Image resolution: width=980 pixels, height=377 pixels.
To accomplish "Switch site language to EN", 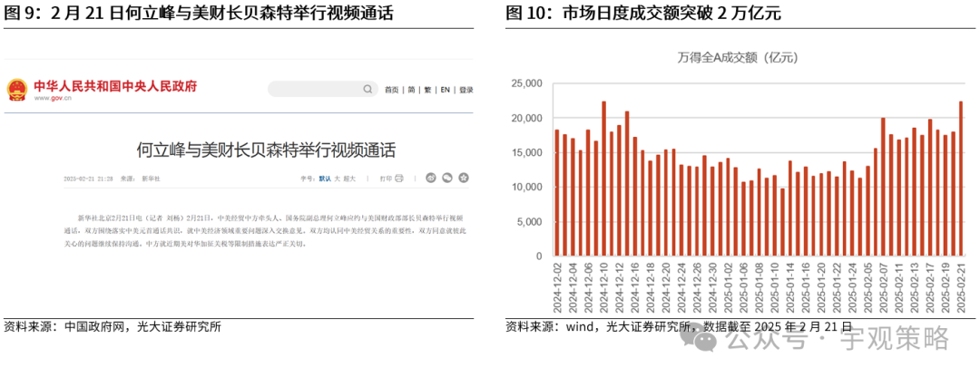I will pyautogui.click(x=445, y=90).
